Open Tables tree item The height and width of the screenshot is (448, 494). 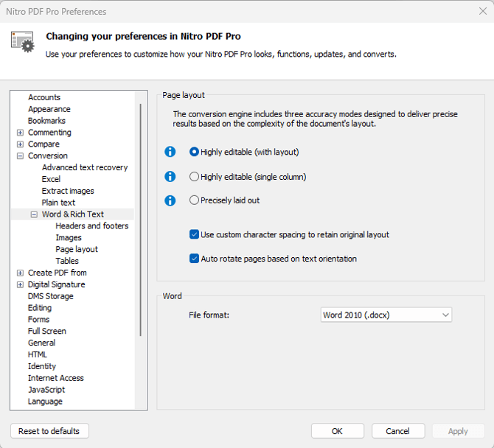pyautogui.click(x=67, y=261)
